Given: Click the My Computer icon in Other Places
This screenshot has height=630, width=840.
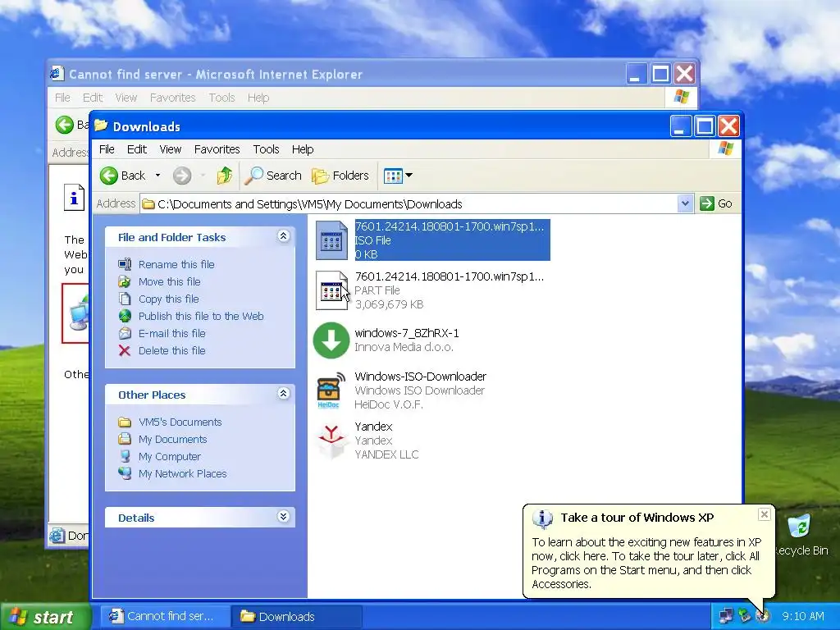Looking at the screenshot, I should (125, 456).
